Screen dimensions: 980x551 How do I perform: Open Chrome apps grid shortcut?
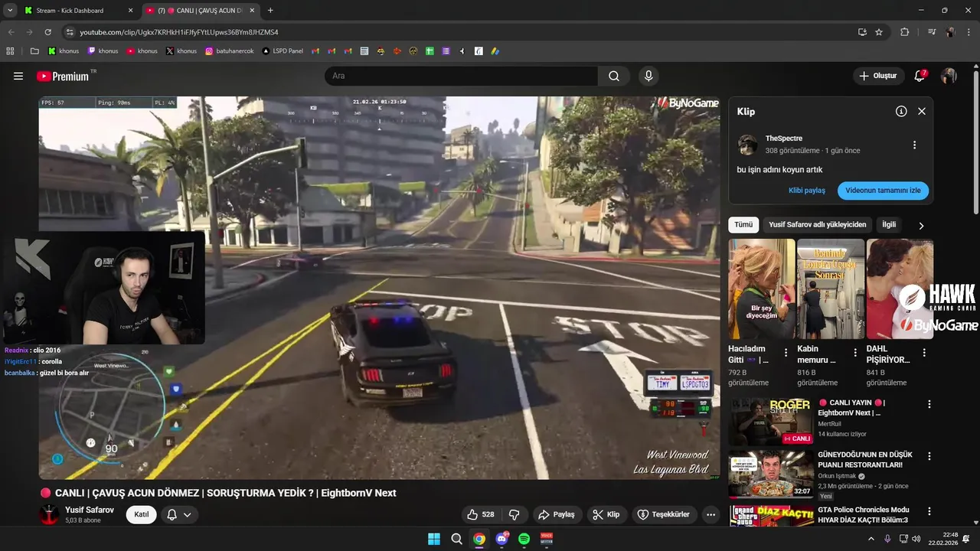point(10,51)
